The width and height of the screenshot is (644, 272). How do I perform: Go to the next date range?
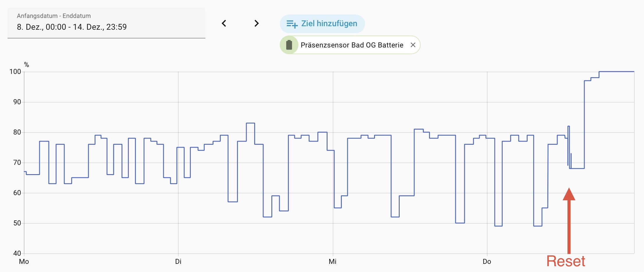coord(256,23)
